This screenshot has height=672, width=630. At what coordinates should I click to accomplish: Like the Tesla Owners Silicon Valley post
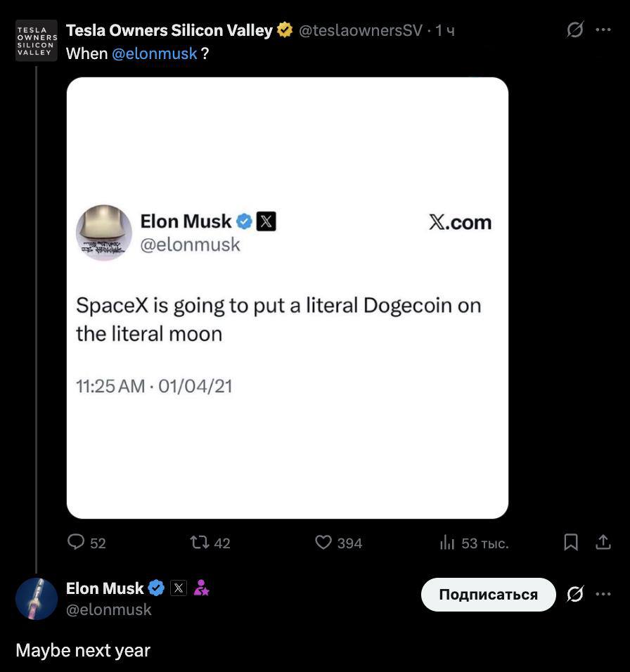323,543
